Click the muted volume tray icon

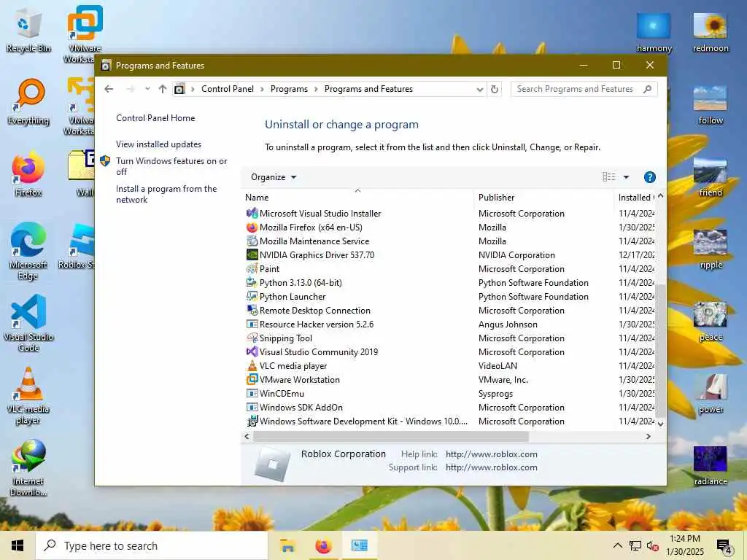coord(652,545)
